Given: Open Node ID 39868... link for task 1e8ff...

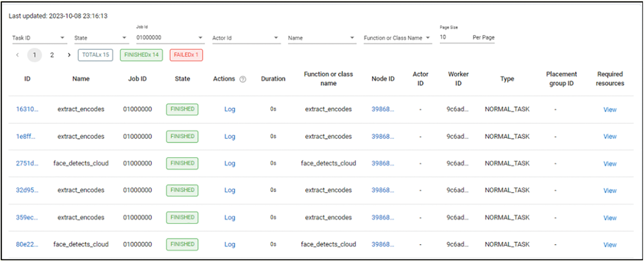Looking at the screenshot, I should point(383,136).
